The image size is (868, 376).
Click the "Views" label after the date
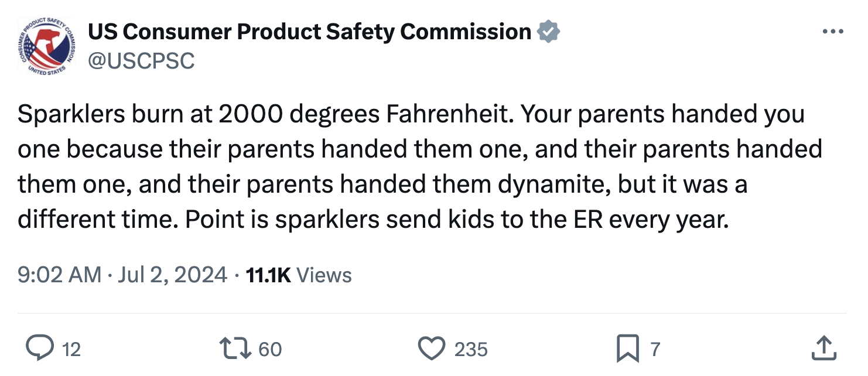(324, 275)
